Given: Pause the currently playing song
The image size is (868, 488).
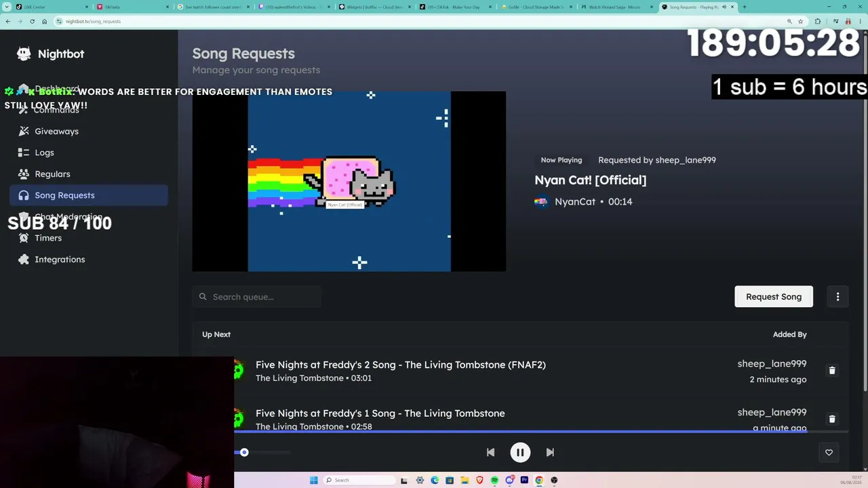Looking at the screenshot, I should pos(520,453).
